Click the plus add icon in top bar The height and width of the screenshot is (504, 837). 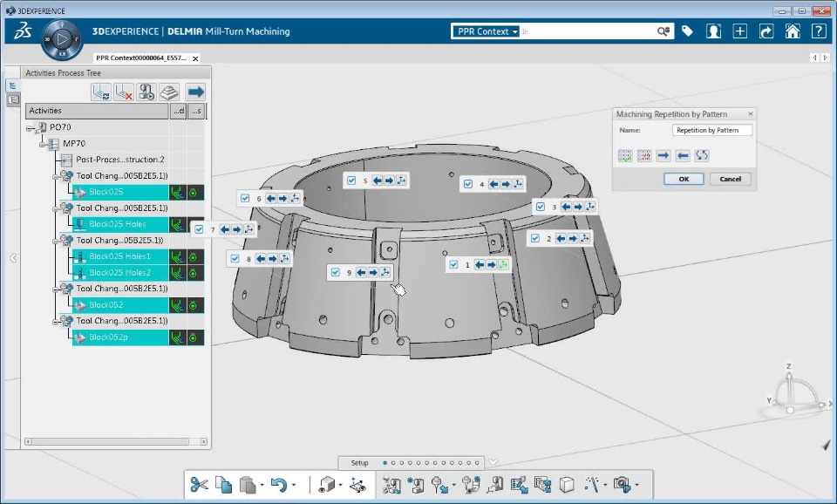[x=740, y=31]
